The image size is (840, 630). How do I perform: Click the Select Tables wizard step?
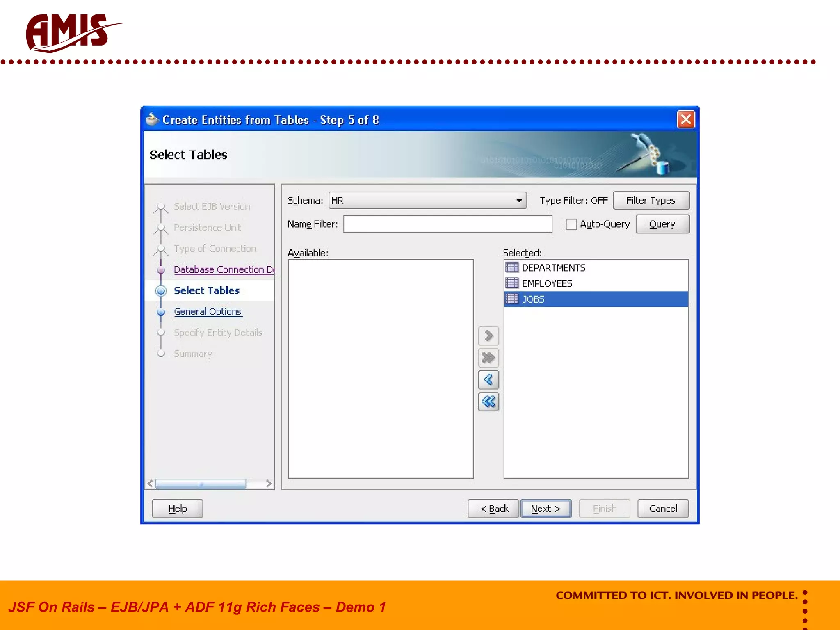coord(206,290)
